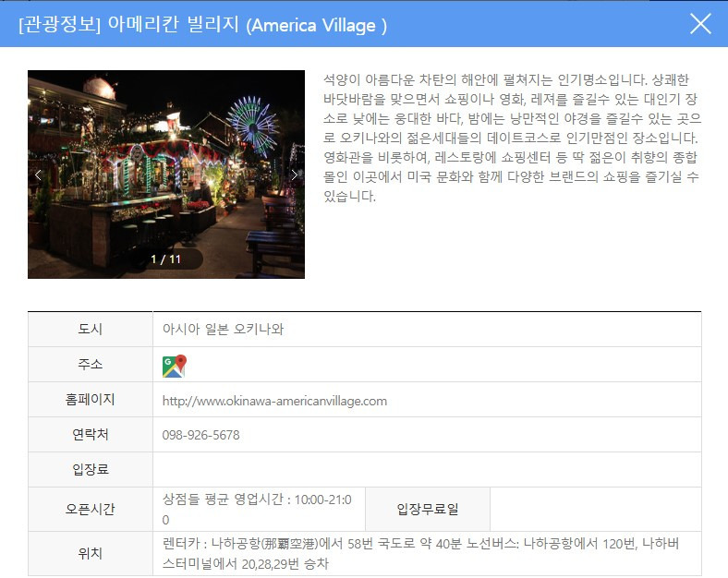The image size is (728, 578).
Task: Click the 입장료 row label
Action: [90, 469]
